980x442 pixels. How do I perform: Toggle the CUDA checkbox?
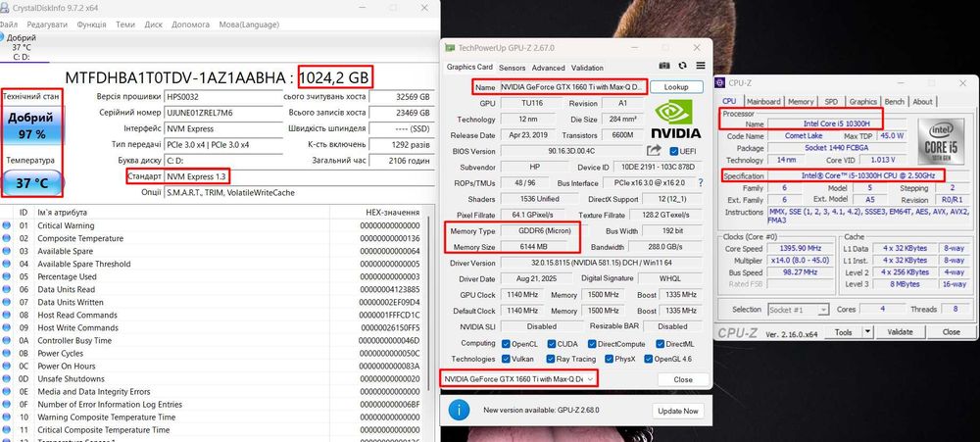point(552,344)
